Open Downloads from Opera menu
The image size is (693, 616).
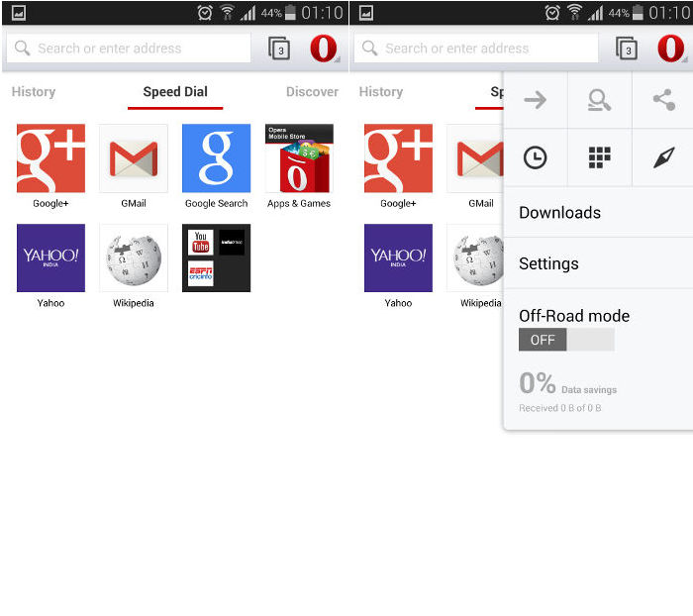(x=598, y=213)
